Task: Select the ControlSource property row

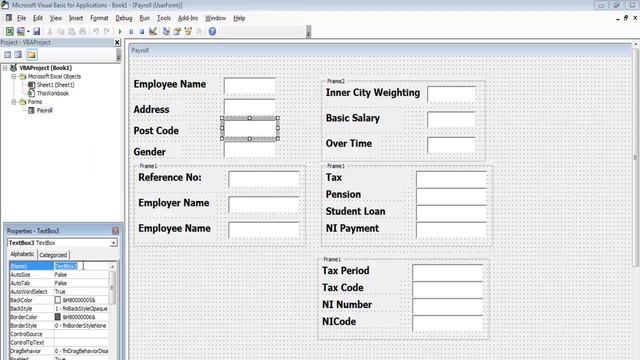Action: (59, 334)
